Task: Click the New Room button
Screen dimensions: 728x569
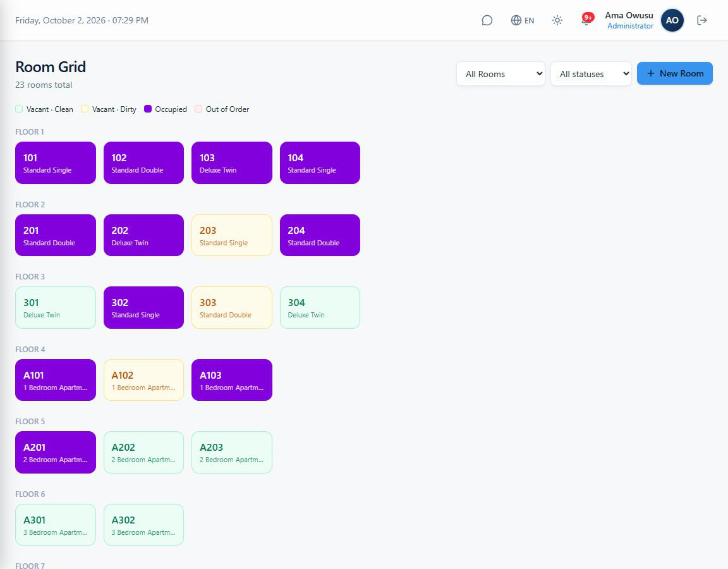Action: (675, 73)
